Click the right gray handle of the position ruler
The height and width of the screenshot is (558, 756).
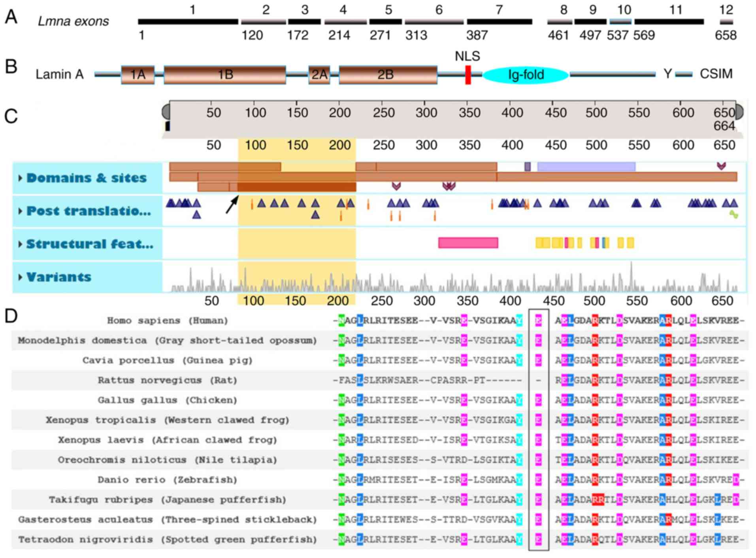(739, 112)
